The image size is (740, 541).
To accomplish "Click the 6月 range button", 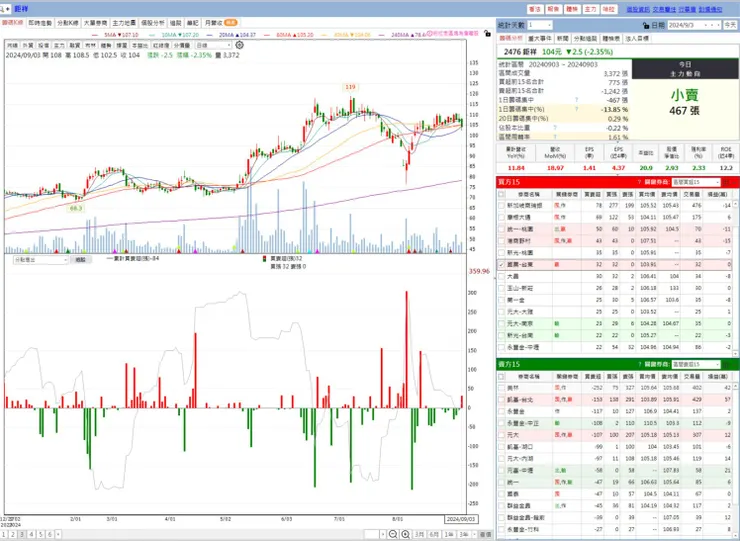I will pyautogui.click(x=434, y=534).
